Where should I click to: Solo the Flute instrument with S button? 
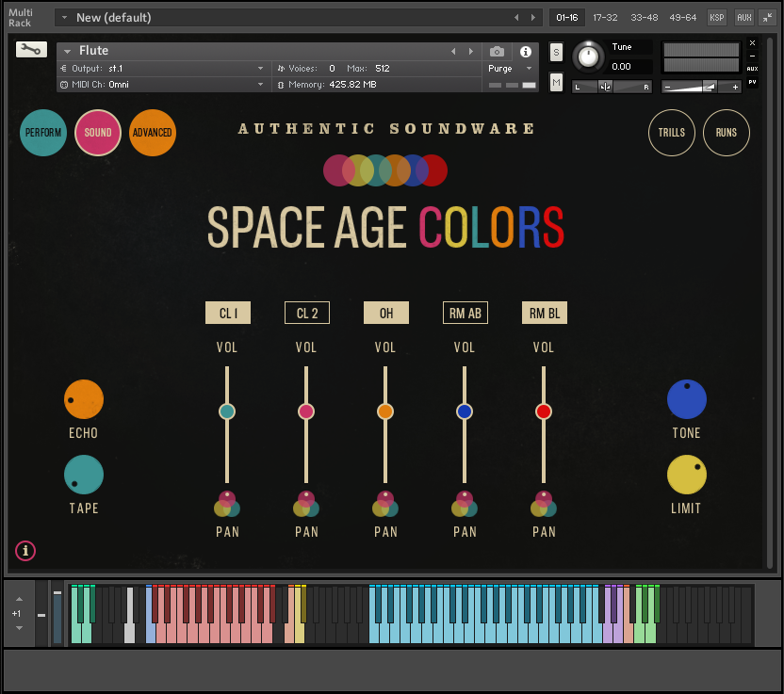pos(556,52)
